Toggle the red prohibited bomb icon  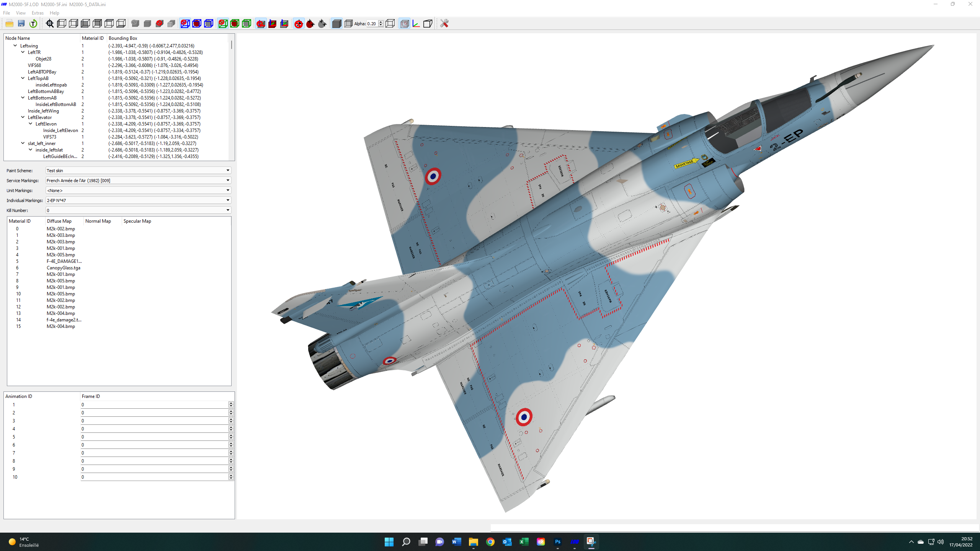point(299,24)
